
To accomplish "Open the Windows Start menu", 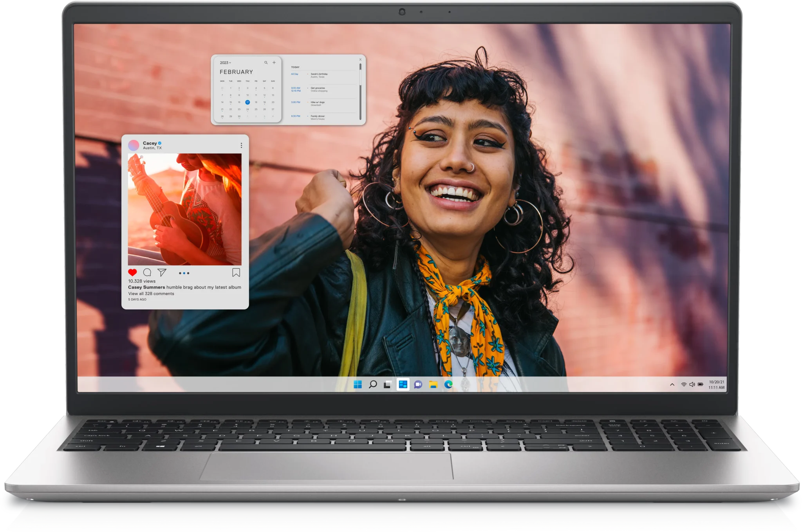I will pos(358,384).
